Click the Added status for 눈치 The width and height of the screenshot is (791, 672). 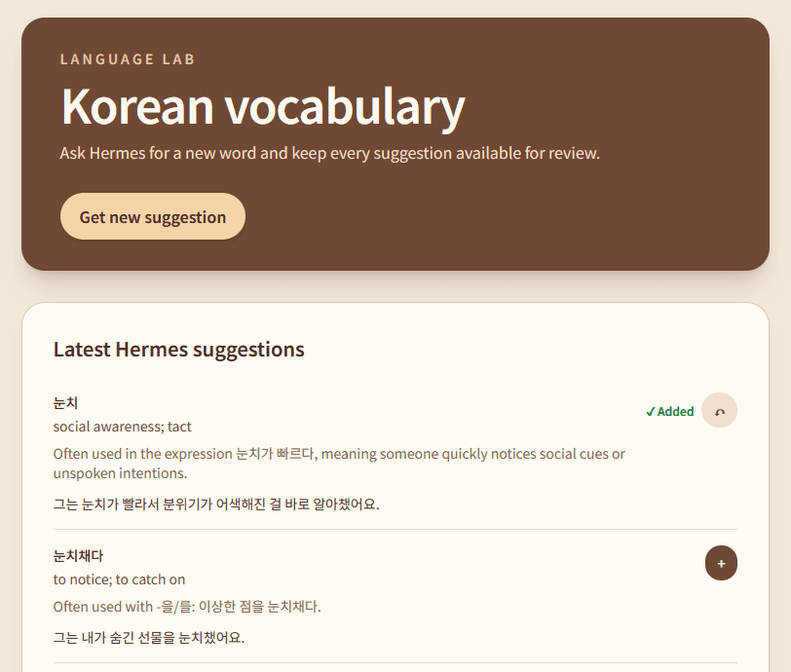point(670,412)
